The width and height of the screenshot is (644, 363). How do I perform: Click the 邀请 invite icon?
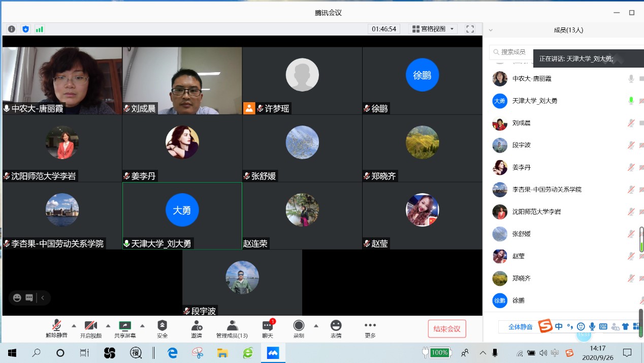197,329
